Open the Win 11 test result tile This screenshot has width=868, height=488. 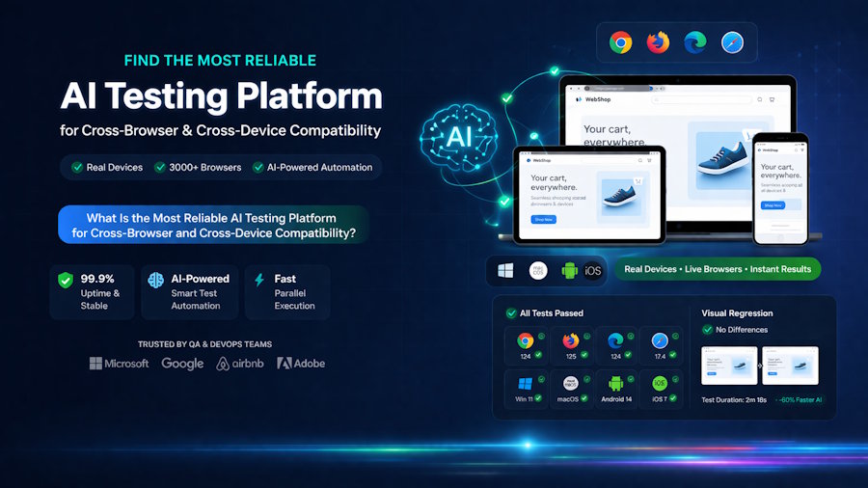pyautogui.click(x=526, y=389)
